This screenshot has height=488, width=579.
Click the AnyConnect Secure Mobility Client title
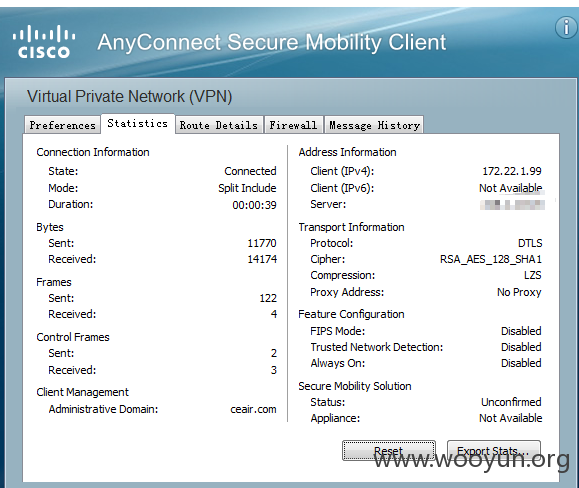[272, 42]
